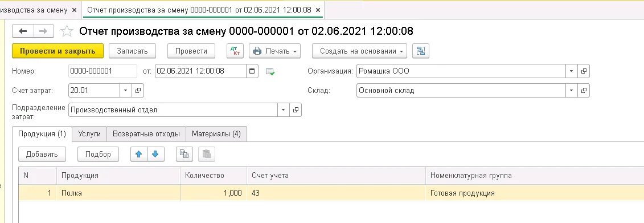The image size is (644, 223).
Task: Expand the Склад dropdown
Action: (x=571, y=91)
